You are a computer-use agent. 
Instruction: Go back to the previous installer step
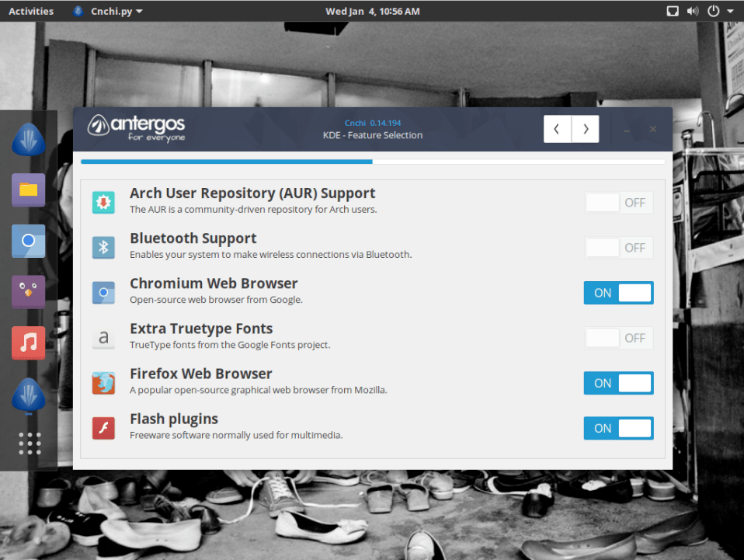[558, 129]
